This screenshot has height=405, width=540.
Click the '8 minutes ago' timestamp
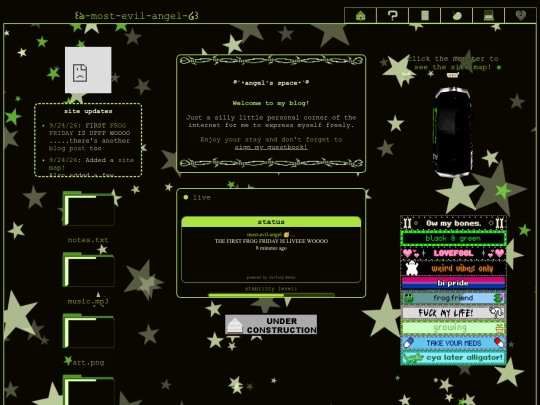pyautogui.click(x=271, y=248)
